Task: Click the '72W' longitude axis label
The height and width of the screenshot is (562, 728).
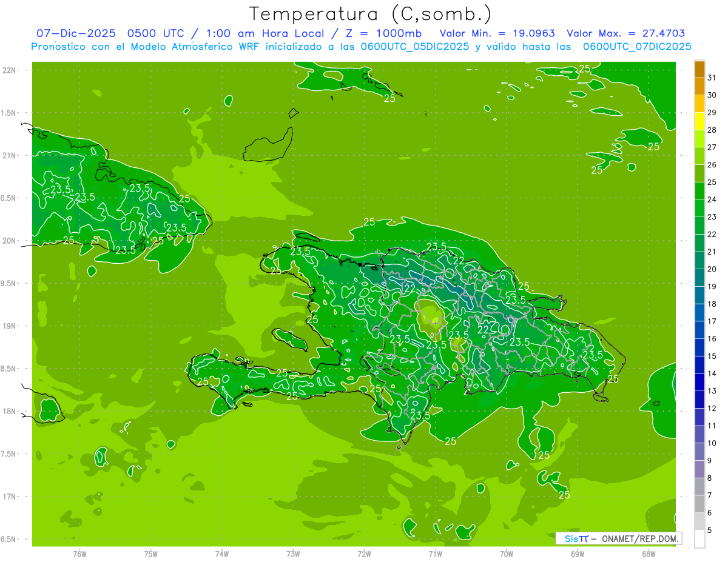Action: [364, 554]
